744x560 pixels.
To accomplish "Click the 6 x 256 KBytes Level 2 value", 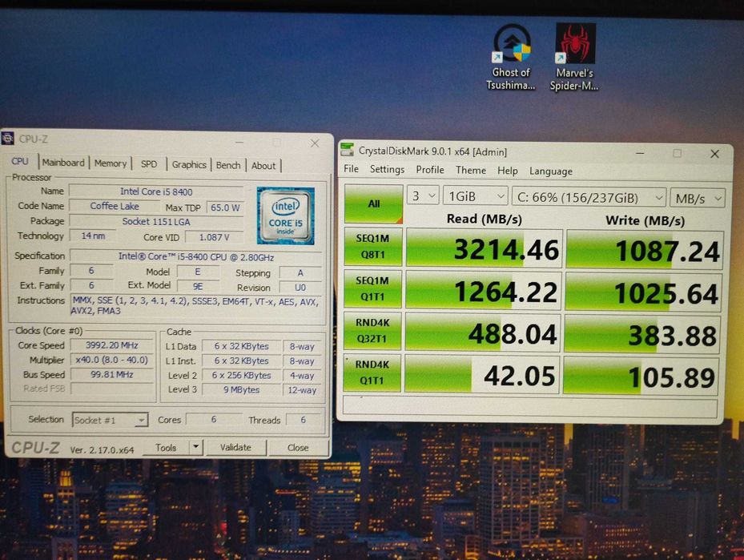I will point(242,375).
